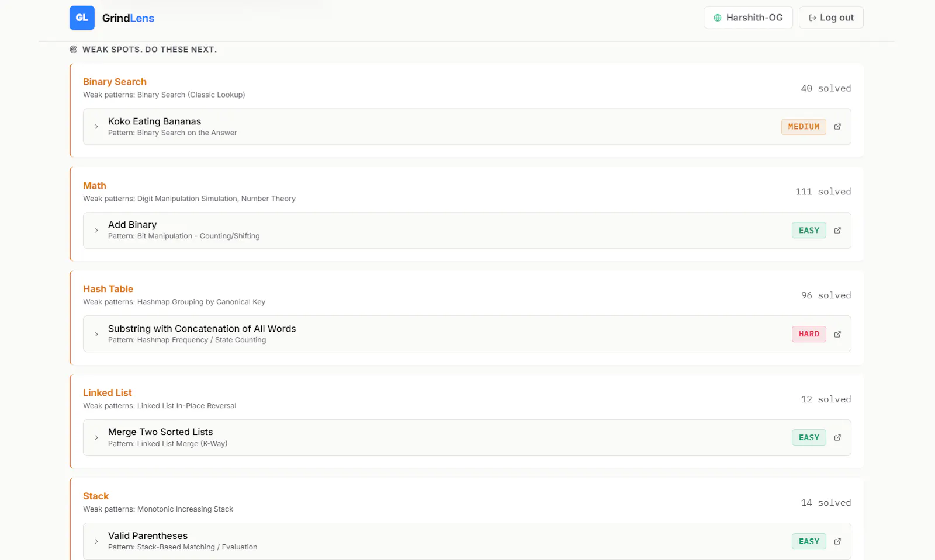
Task: Click the Log out button
Action: coord(831,18)
